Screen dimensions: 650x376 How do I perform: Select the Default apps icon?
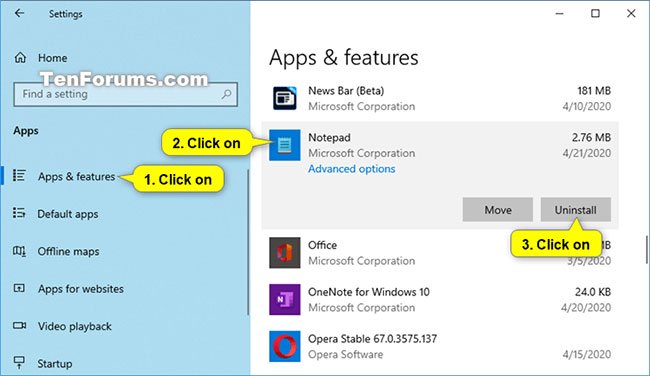[19, 213]
